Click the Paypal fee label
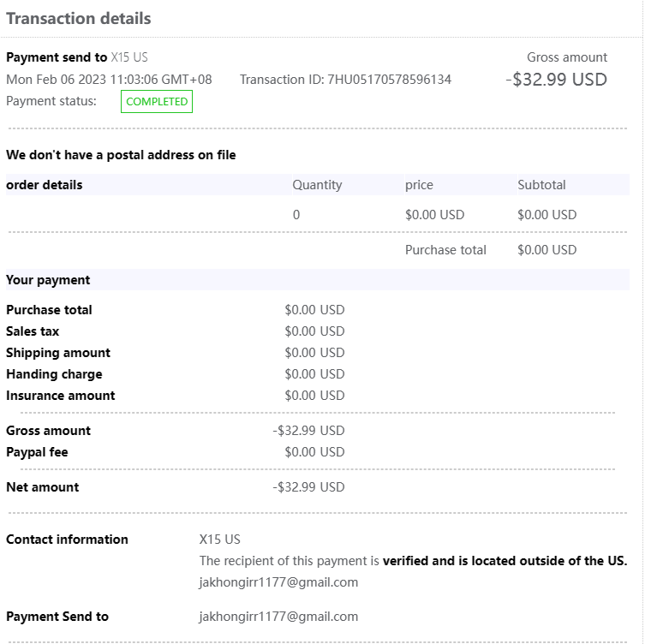The image size is (657, 644). pyautogui.click(x=37, y=452)
